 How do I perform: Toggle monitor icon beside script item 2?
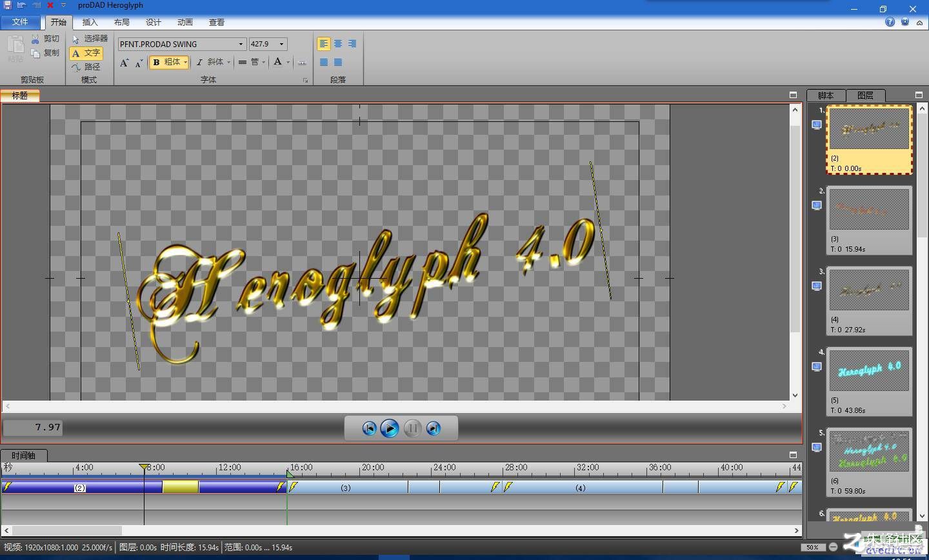pos(817,206)
